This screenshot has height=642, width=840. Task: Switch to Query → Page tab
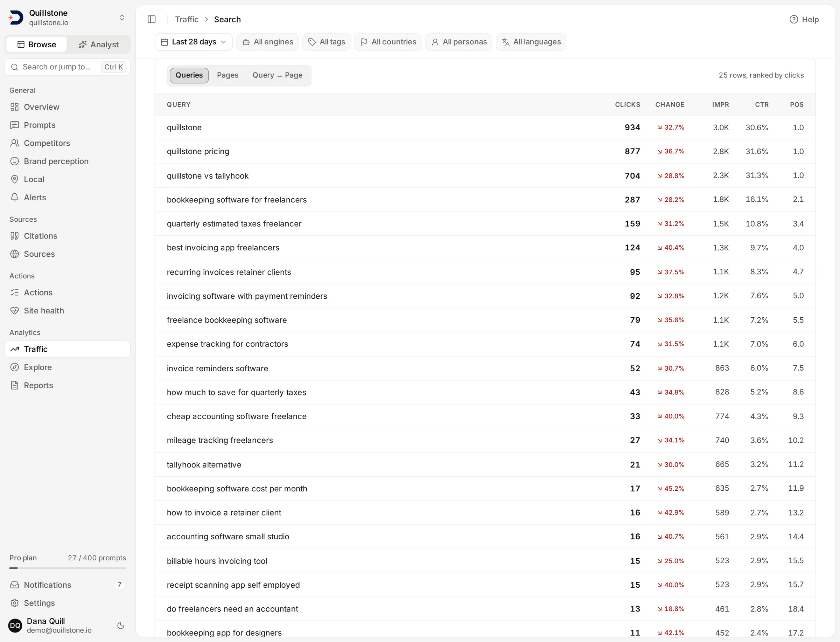(278, 75)
